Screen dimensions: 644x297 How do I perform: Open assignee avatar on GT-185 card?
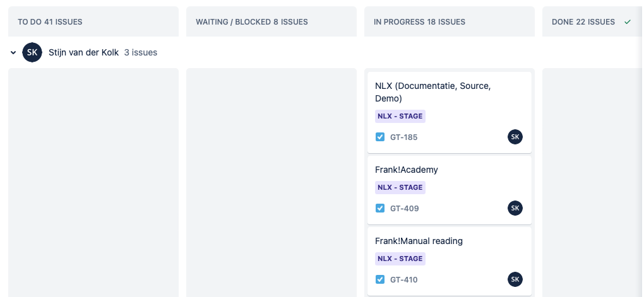[515, 137]
